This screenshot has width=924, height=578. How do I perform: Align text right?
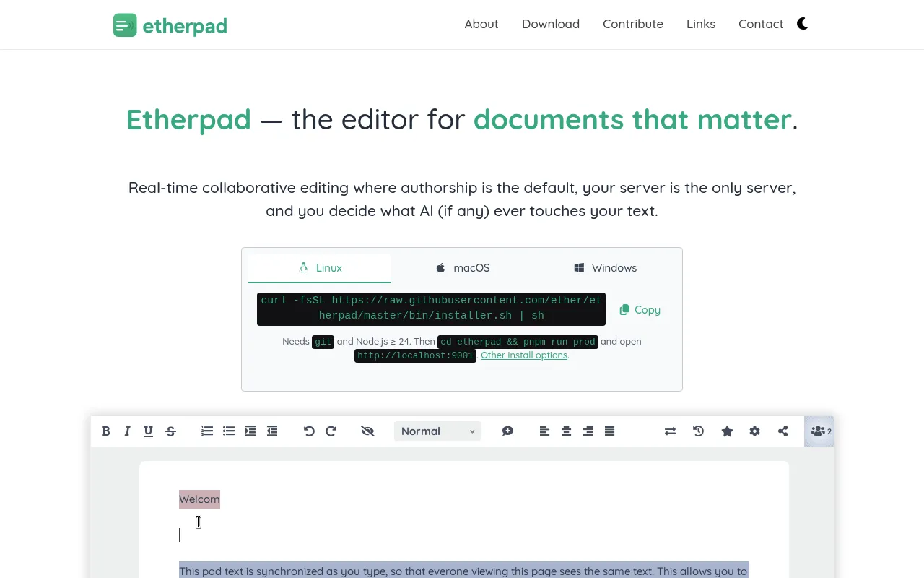[x=588, y=431]
